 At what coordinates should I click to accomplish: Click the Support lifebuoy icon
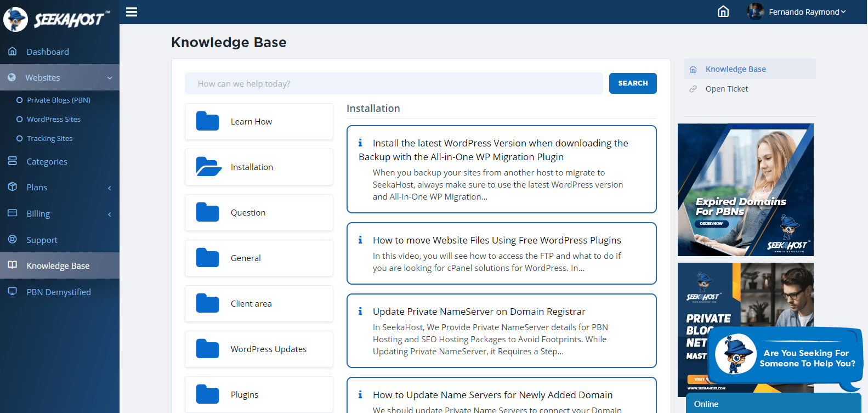(x=13, y=239)
